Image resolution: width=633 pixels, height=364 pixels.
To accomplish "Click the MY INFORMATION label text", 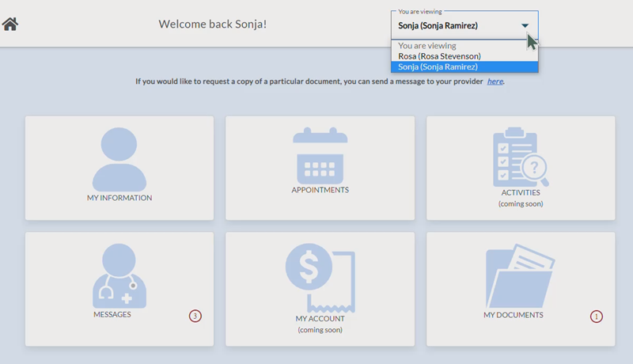I will [119, 198].
